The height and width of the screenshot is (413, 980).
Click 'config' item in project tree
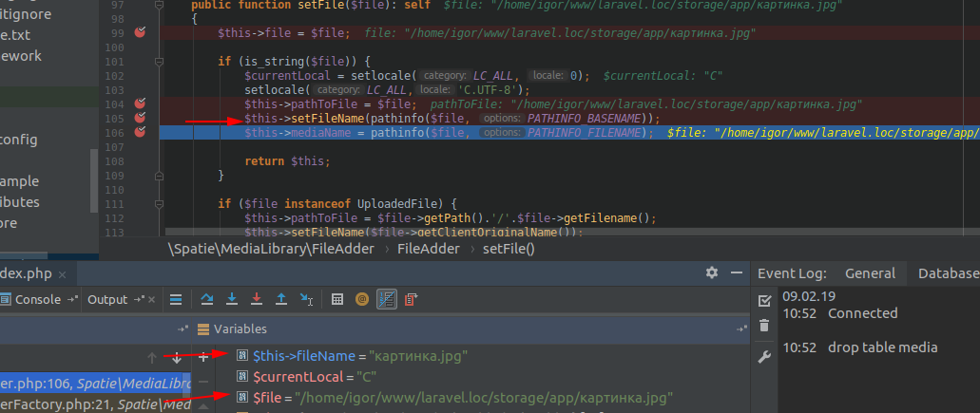[x=19, y=140]
